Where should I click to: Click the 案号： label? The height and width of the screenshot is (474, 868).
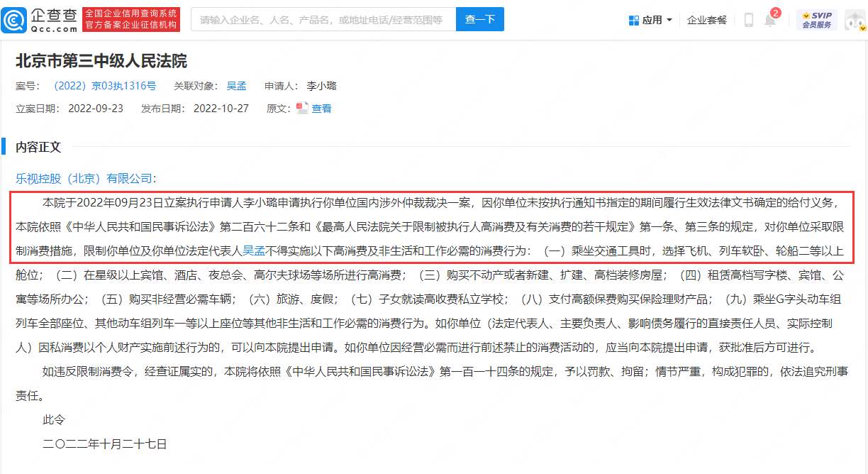[28, 86]
